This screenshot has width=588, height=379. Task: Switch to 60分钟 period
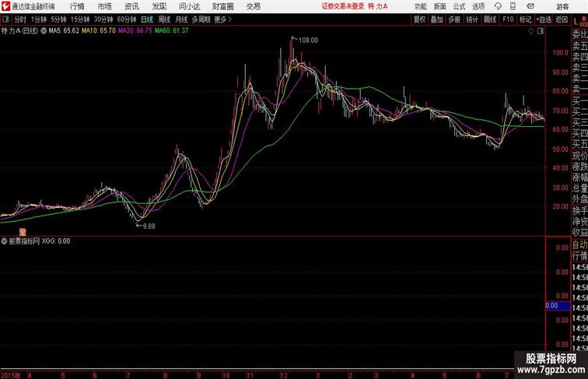[x=127, y=19]
